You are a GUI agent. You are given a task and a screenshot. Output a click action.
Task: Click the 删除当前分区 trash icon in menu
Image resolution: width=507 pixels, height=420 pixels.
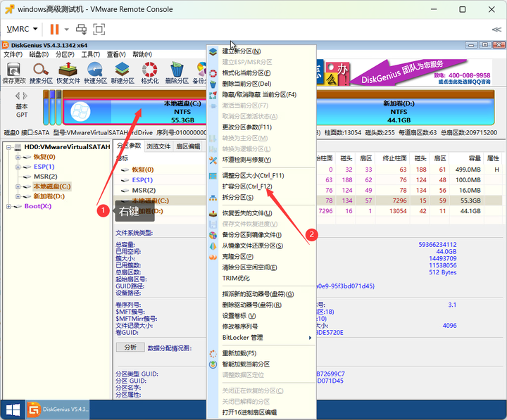213,84
